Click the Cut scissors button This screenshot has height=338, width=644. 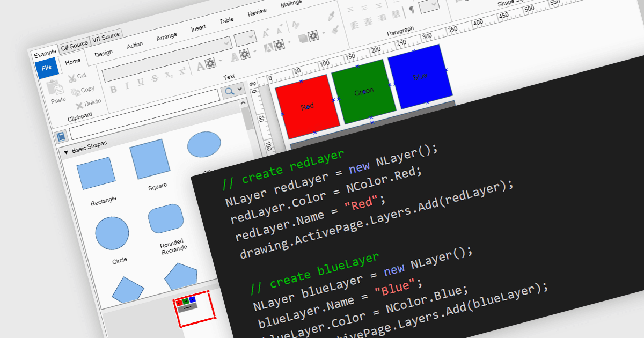pyautogui.click(x=77, y=77)
